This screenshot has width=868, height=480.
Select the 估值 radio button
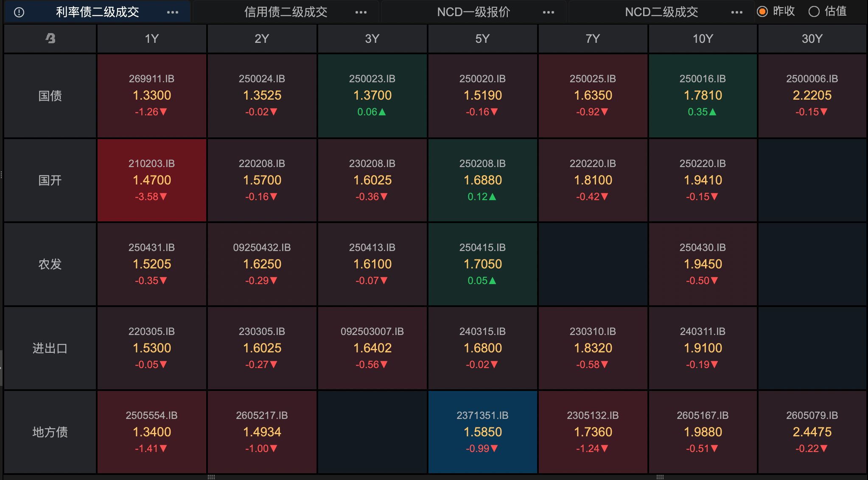coord(814,11)
